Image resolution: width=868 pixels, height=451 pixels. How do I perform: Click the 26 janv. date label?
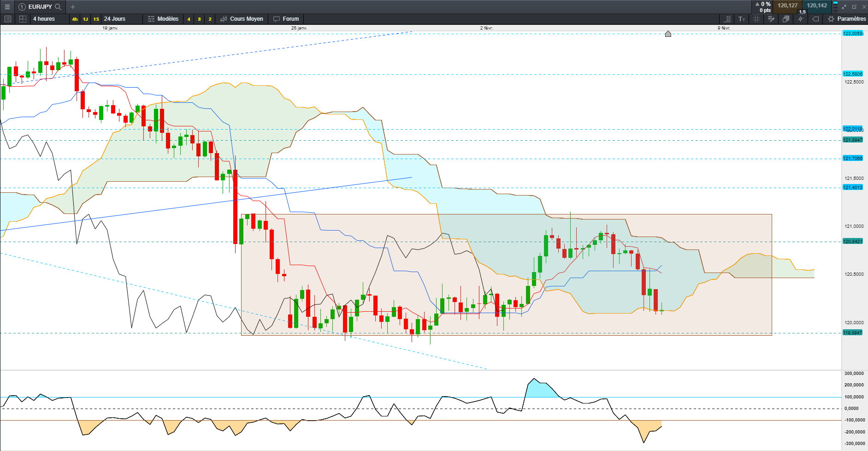(x=299, y=28)
